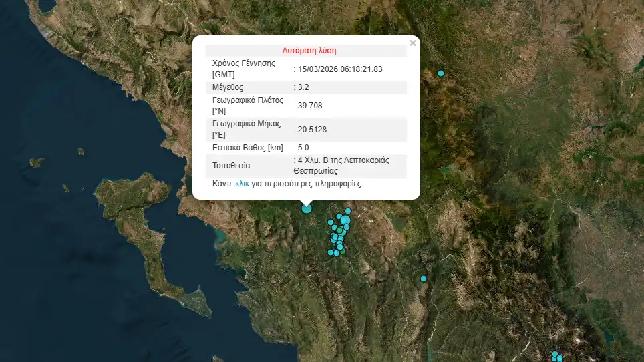Open the "κλικ" link for more information
Screen dimensions: 644x362
point(242,184)
